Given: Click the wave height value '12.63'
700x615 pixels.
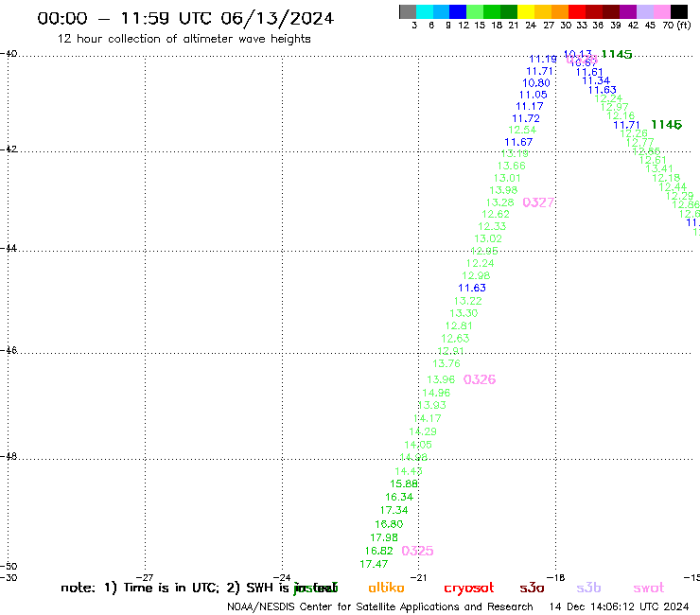Looking at the screenshot, I should [x=455, y=338].
